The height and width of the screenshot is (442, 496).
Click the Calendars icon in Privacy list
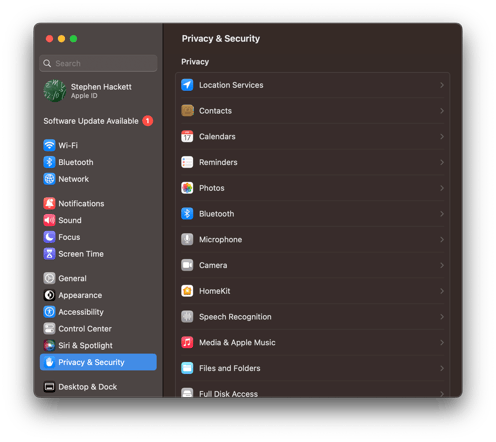tap(187, 136)
